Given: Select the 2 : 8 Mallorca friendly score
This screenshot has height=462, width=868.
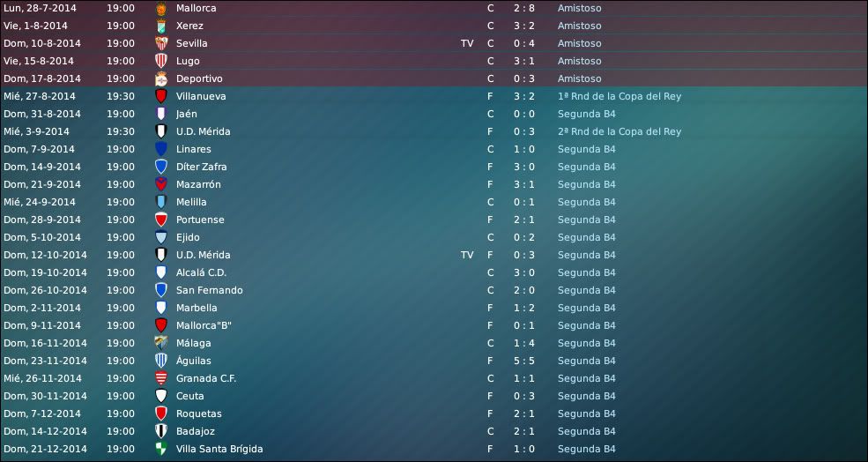Looking at the screenshot, I should tap(523, 8).
